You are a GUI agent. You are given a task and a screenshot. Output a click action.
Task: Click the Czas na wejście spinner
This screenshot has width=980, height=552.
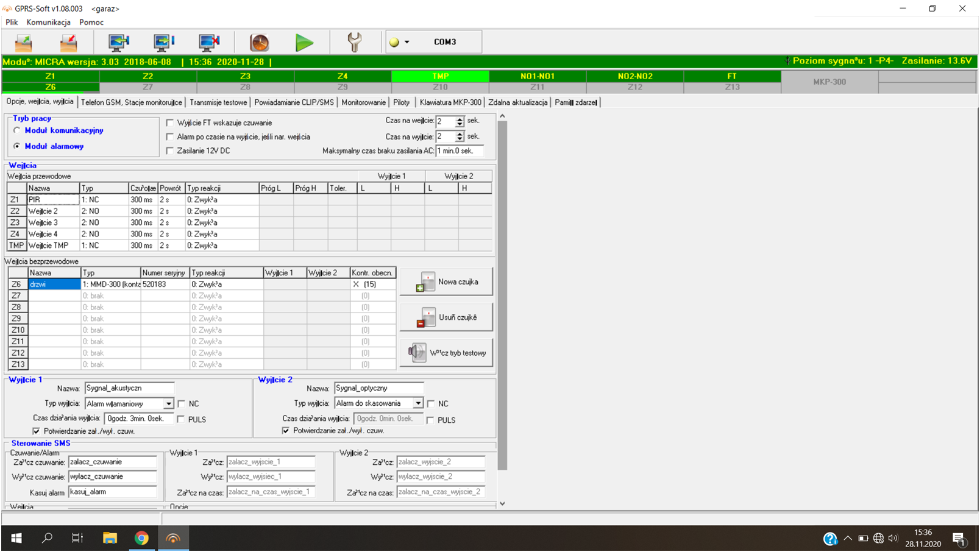[x=460, y=121]
